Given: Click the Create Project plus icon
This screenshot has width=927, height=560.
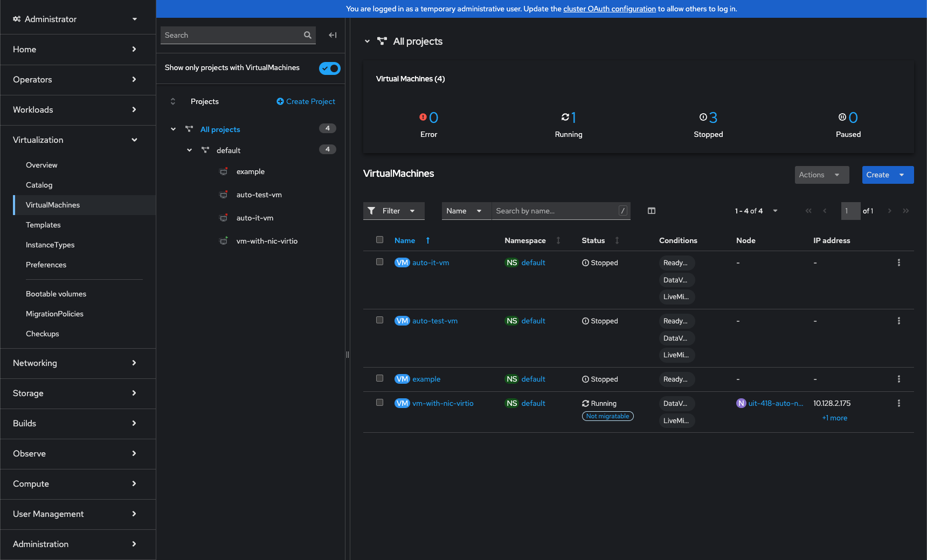Looking at the screenshot, I should click(280, 101).
